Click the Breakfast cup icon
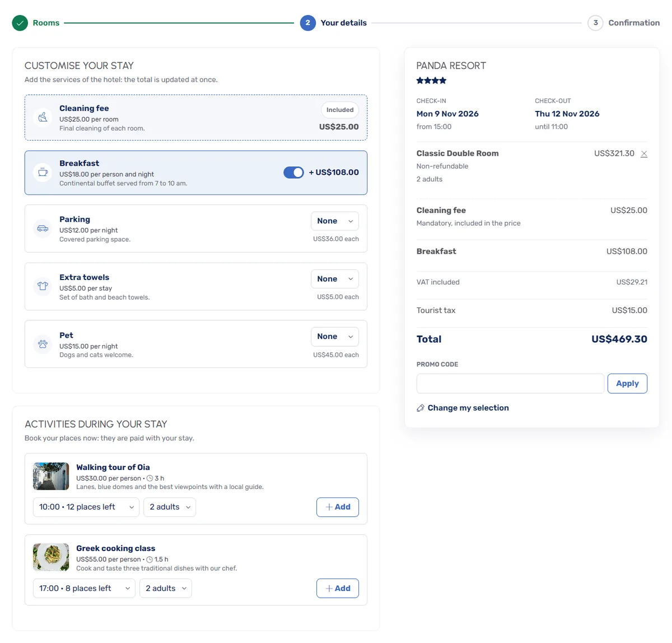Screen dimensions: 672x643 coord(43,173)
